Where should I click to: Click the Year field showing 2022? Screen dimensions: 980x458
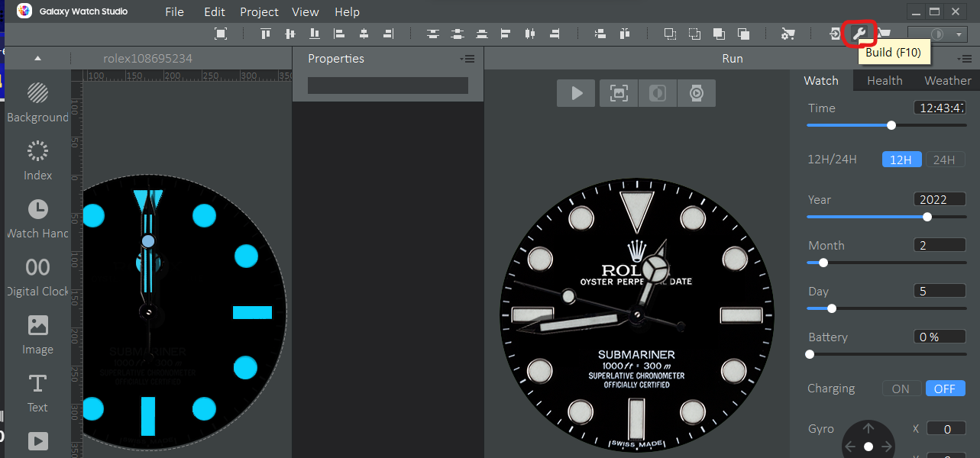coord(940,199)
